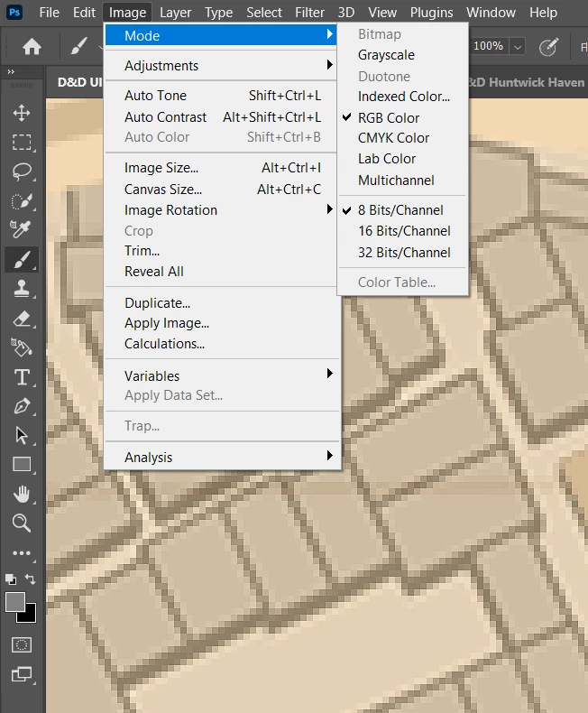The width and height of the screenshot is (588, 713).
Task: Check 8 Bits/Channel option
Action: pyautogui.click(x=400, y=210)
